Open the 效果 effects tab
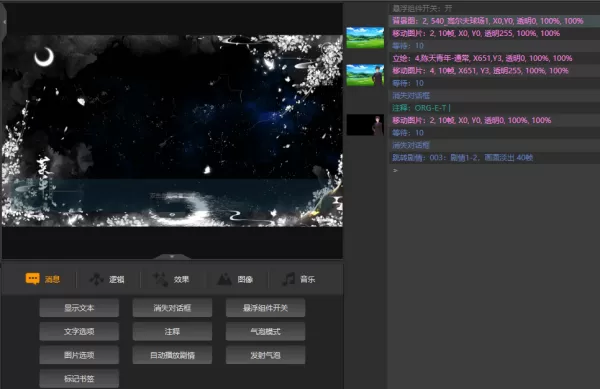Image resolution: width=600 pixels, height=389 pixels. pos(171,279)
